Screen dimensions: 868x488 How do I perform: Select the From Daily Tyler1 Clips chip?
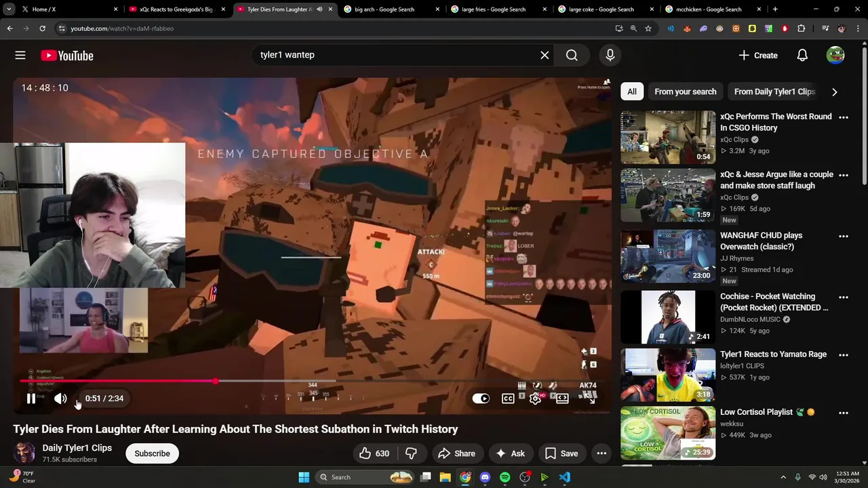(x=774, y=91)
